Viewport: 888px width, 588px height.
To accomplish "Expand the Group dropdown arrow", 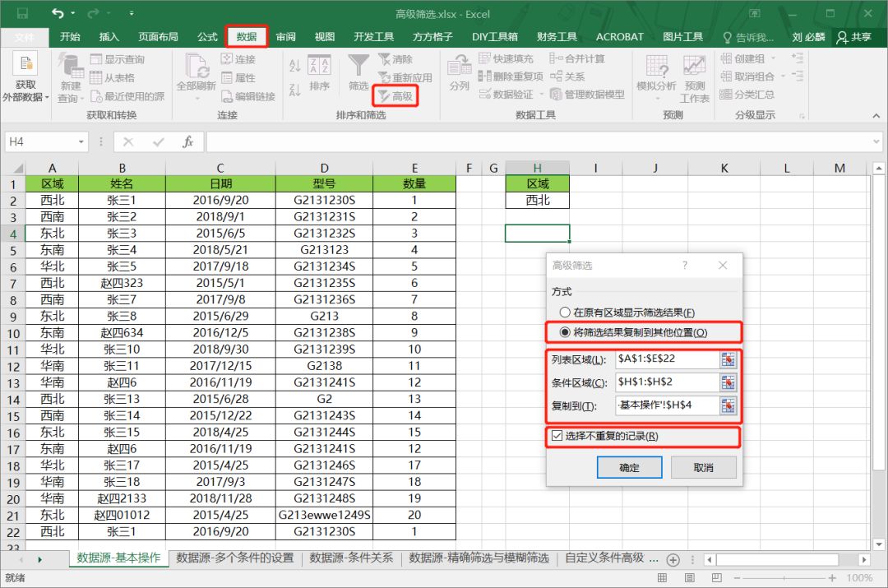I will [774, 58].
